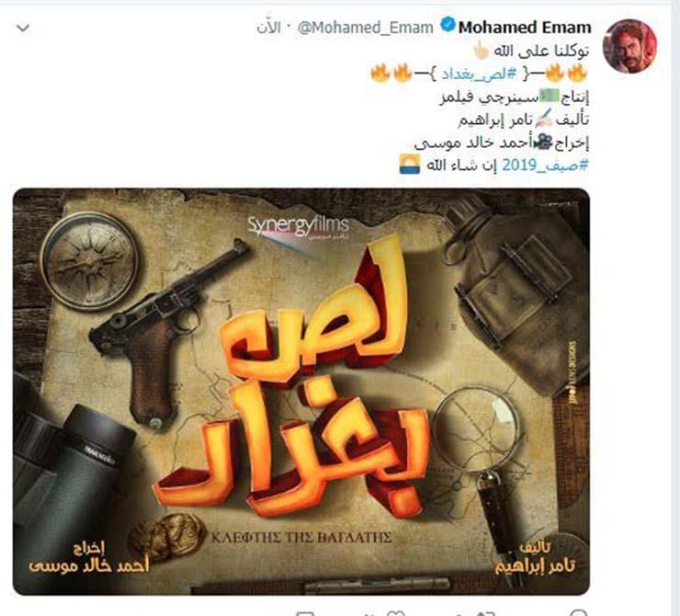Open the لص بغداد movie poster image
This screenshot has width=680, height=616.
click(x=301, y=392)
